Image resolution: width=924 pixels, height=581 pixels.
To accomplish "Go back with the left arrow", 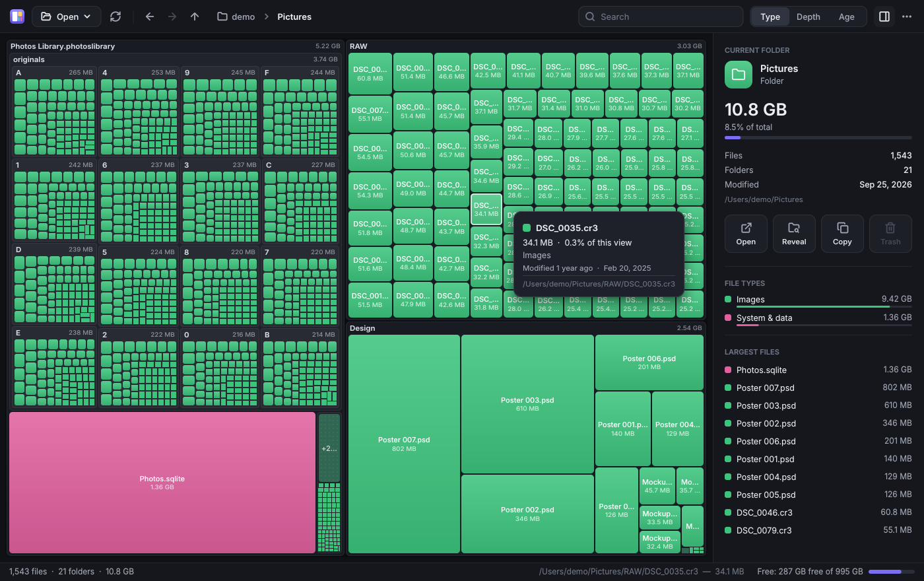I will (150, 17).
